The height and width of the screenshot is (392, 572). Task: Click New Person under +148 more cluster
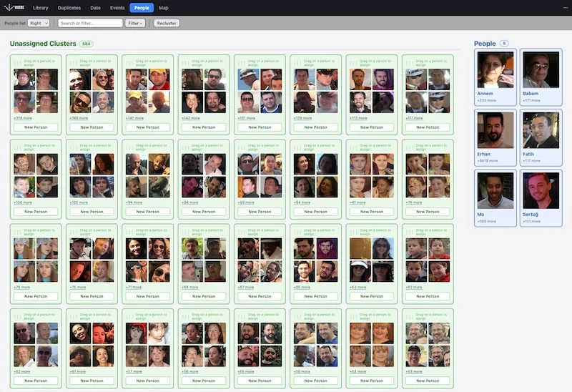[92, 127]
